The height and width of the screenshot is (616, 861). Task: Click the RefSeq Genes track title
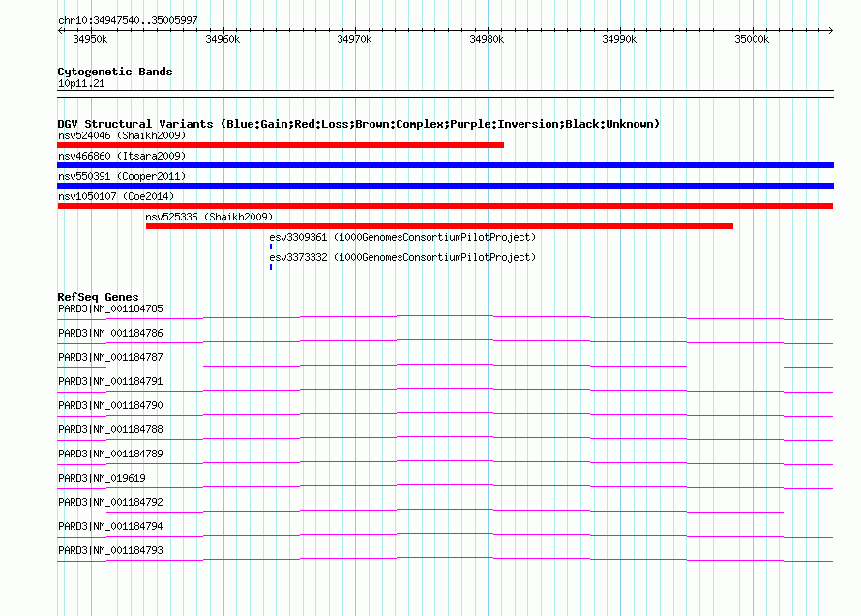pos(98,297)
